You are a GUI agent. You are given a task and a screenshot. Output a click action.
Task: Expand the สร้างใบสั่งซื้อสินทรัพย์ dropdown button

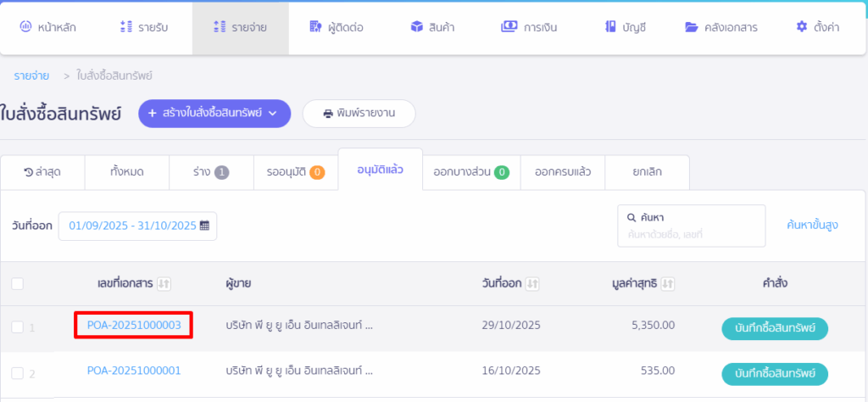coord(214,113)
